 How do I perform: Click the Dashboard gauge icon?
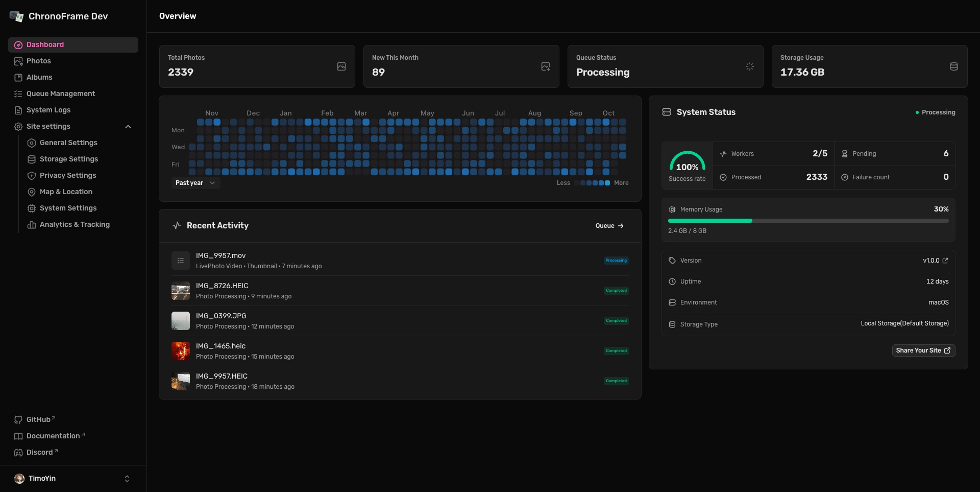tap(18, 45)
